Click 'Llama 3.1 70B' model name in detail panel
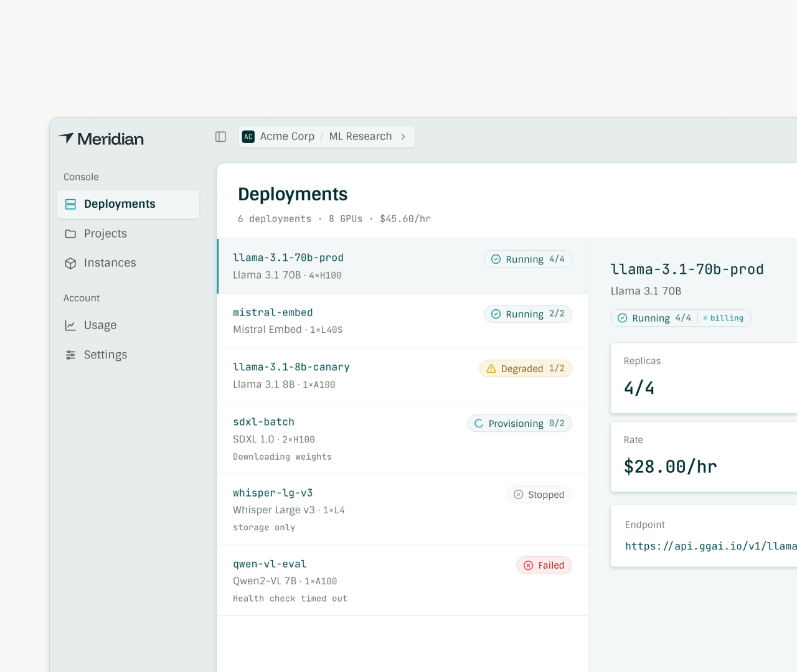Image resolution: width=797 pixels, height=672 pixels. (x=646, y=291)
